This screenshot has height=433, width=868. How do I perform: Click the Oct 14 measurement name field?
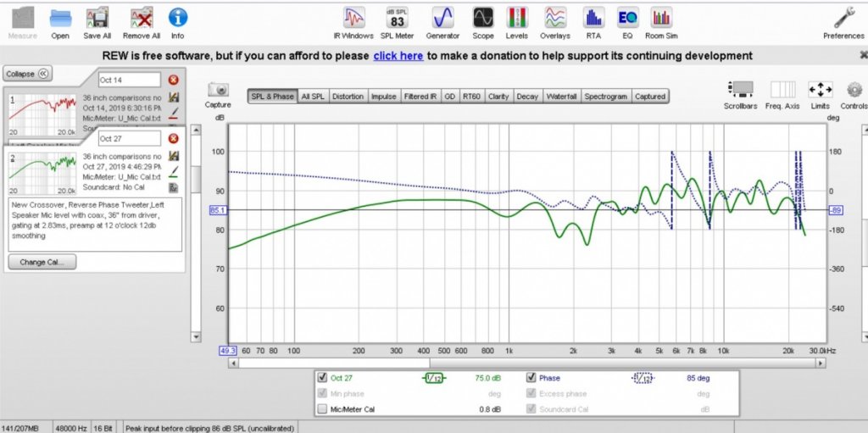130,80
